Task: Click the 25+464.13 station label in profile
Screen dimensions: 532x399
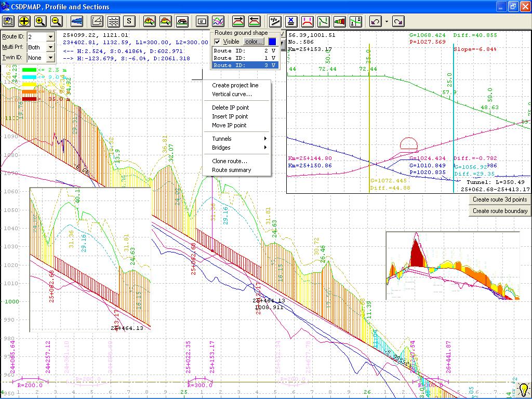Action: click(269, 301)
